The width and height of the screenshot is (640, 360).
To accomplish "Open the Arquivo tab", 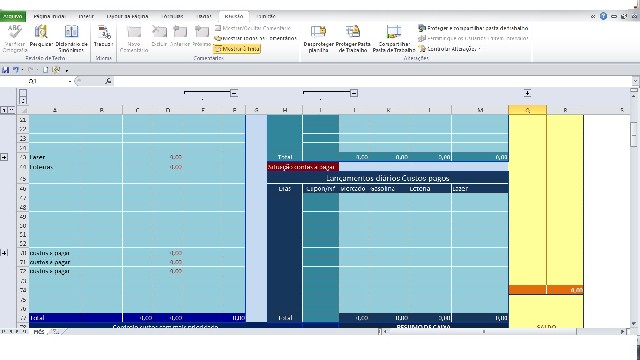I will coord(13,16).
